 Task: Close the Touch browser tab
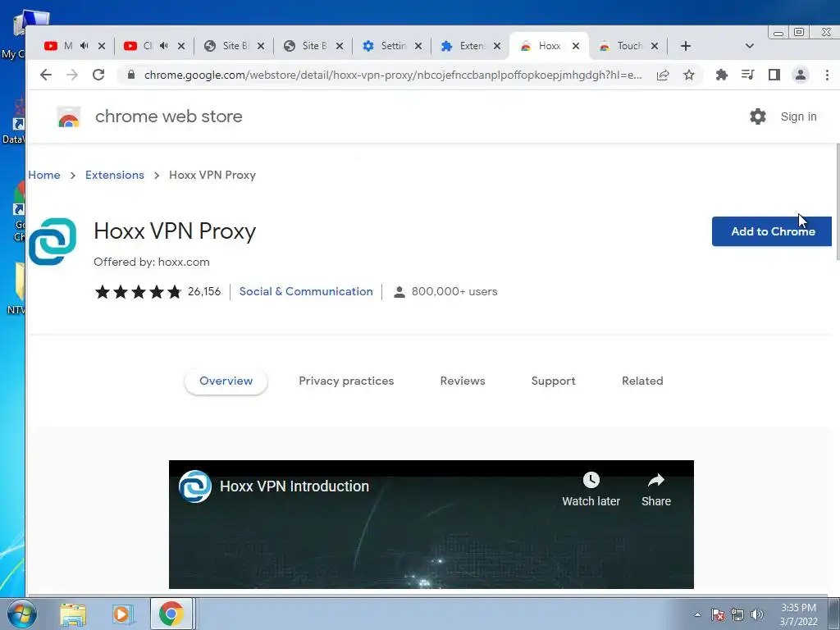coord(654,46)
